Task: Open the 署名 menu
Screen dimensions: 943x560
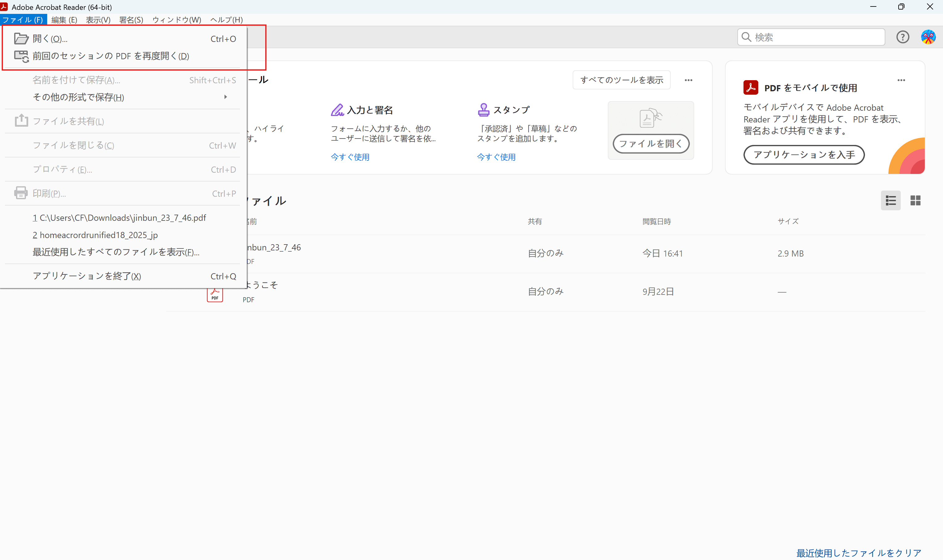Action: pos(130,20)
